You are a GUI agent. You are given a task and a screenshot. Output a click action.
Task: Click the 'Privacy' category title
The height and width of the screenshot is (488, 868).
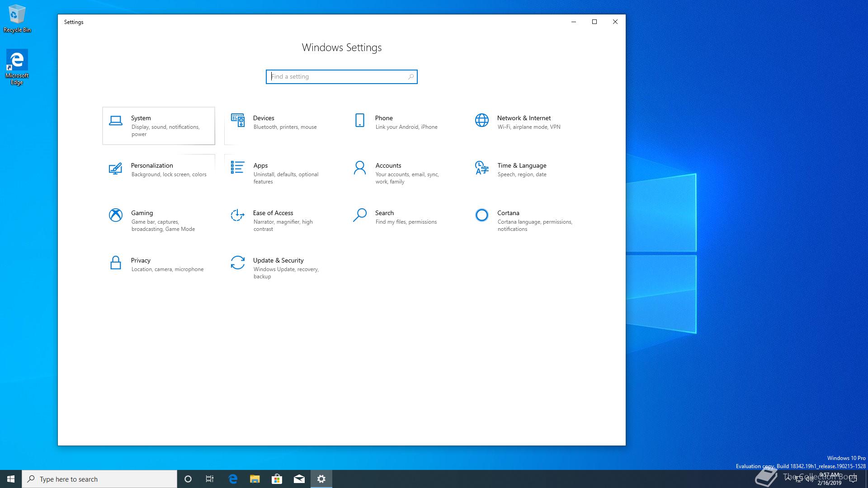(141, 260)
